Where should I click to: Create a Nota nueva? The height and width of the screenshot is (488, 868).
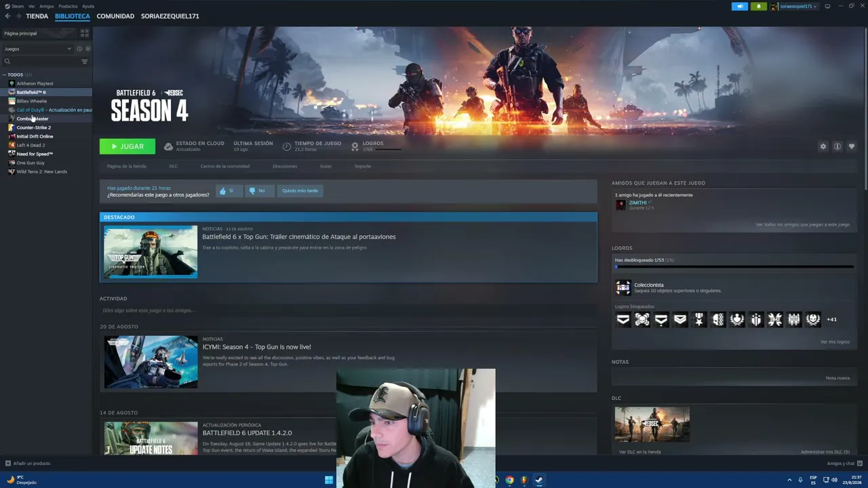[x=837, y=378]
